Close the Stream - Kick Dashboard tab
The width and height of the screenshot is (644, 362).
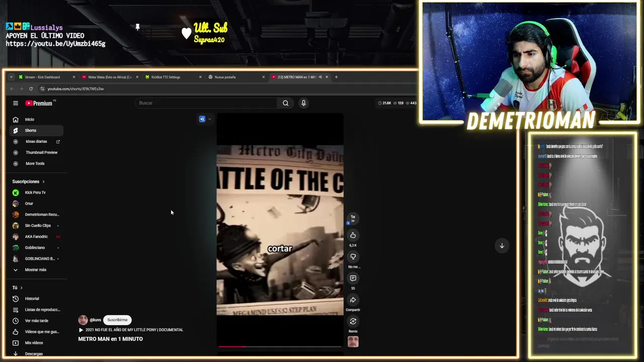click(x=74, y=77)
